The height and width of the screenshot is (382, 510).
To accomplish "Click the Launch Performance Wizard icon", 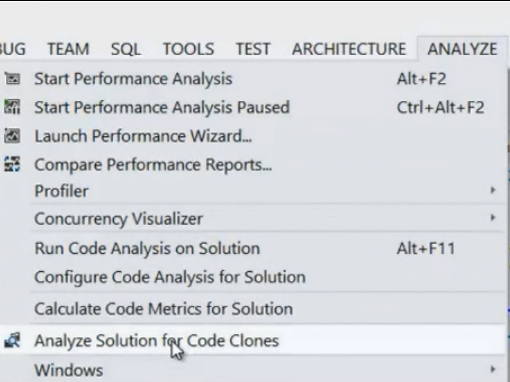I will click(12, 136).
